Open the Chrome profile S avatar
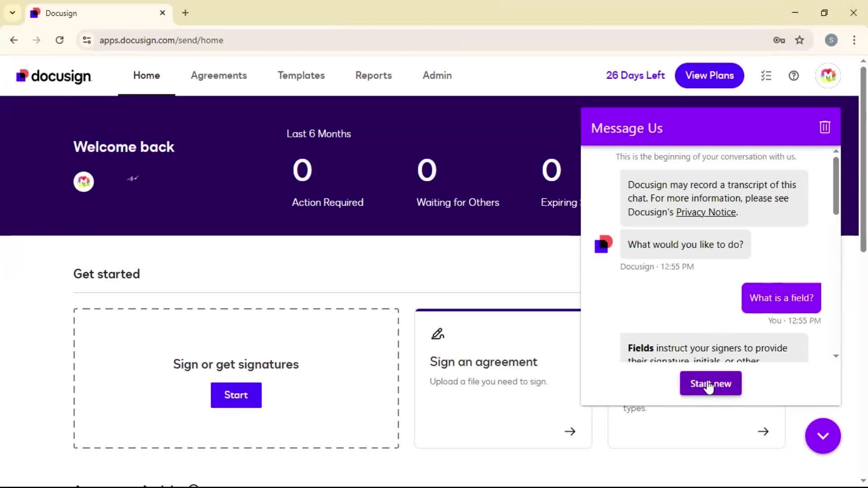868x488 pixels. [831, 40]
